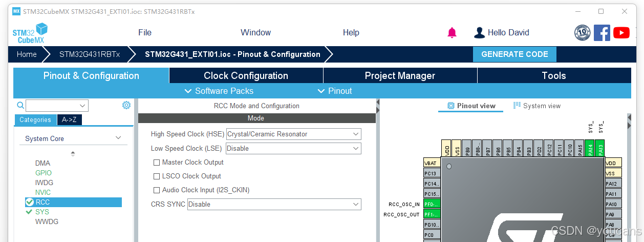Click the Hello David account link

pyautogui.click(x=508, y=32)
